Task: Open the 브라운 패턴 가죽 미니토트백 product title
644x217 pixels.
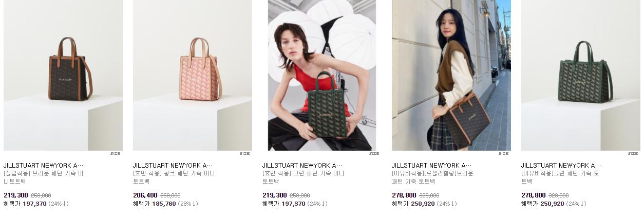Action: coord(44,177)
